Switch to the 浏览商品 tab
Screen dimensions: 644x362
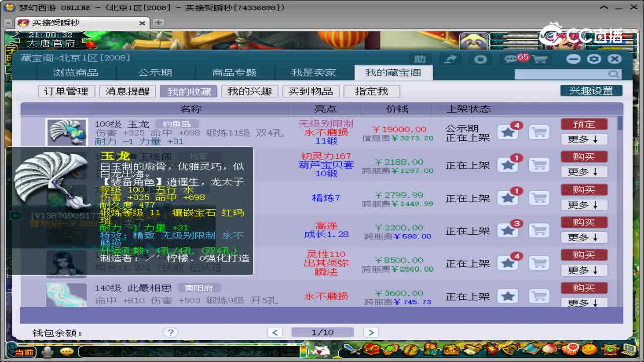pyautogui.click(x=75, y=73)
